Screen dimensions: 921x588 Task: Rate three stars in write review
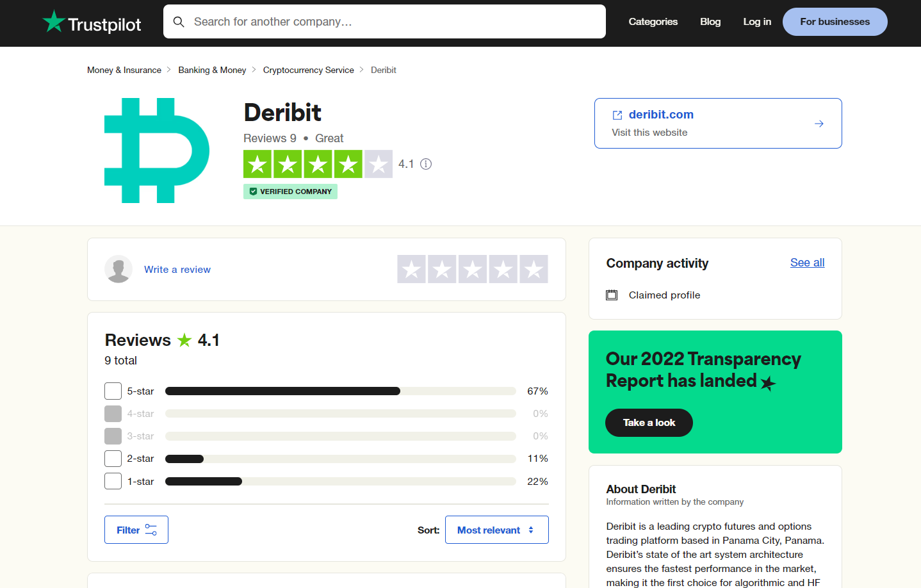click(473, 269)
